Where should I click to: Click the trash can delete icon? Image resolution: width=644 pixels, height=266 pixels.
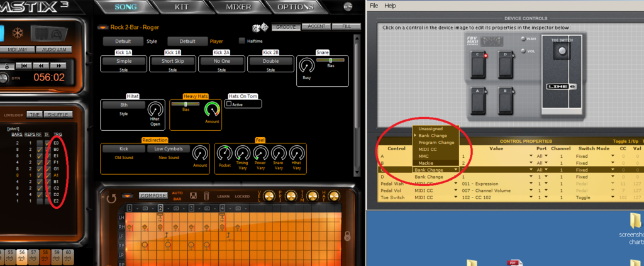point(206,196)
